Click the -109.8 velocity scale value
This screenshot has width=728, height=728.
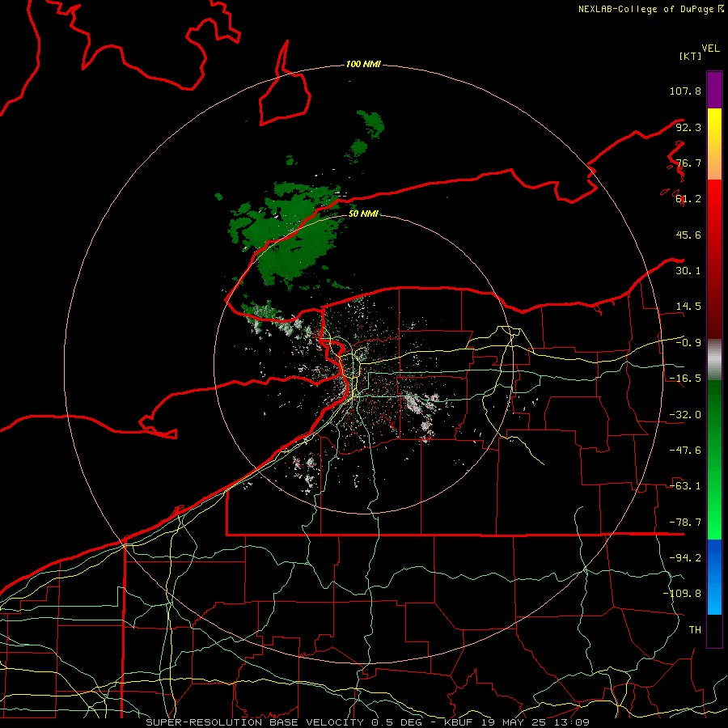(682, 594)
